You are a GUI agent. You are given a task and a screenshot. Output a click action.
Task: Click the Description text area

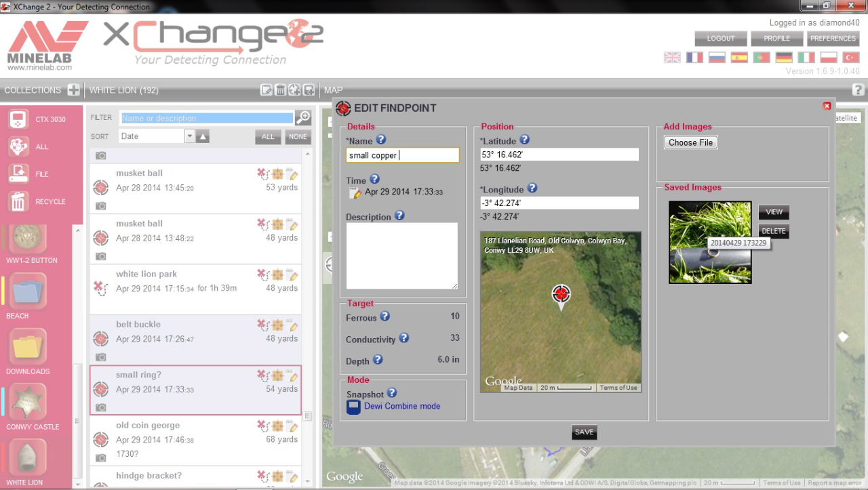[402, 256]
